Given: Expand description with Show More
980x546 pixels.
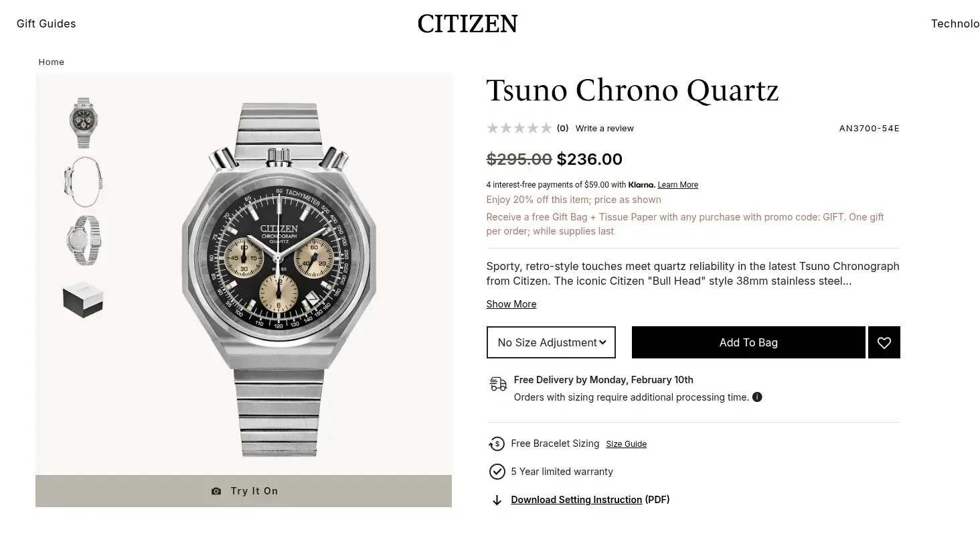Looking at the screenshot, I should [x=511, y=304].
